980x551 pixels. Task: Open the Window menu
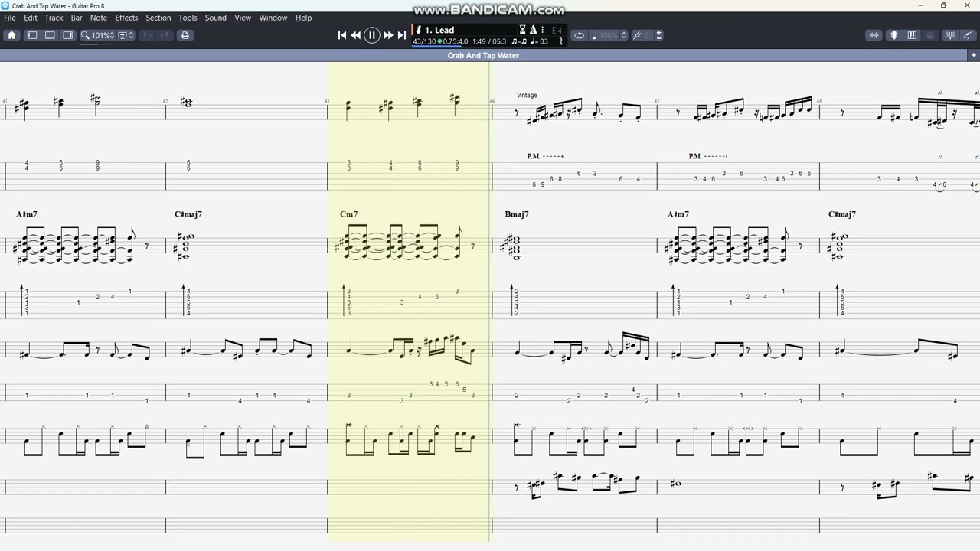[273, 18]
